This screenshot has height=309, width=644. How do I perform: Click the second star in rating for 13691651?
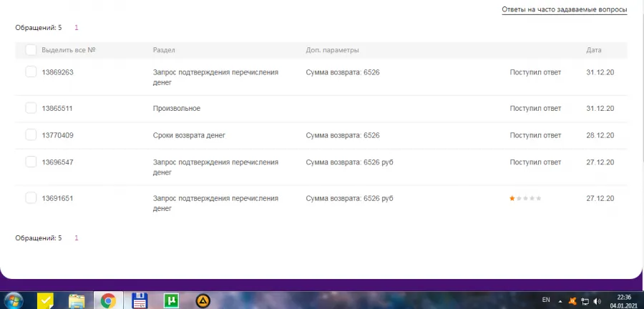click(519, 198)
